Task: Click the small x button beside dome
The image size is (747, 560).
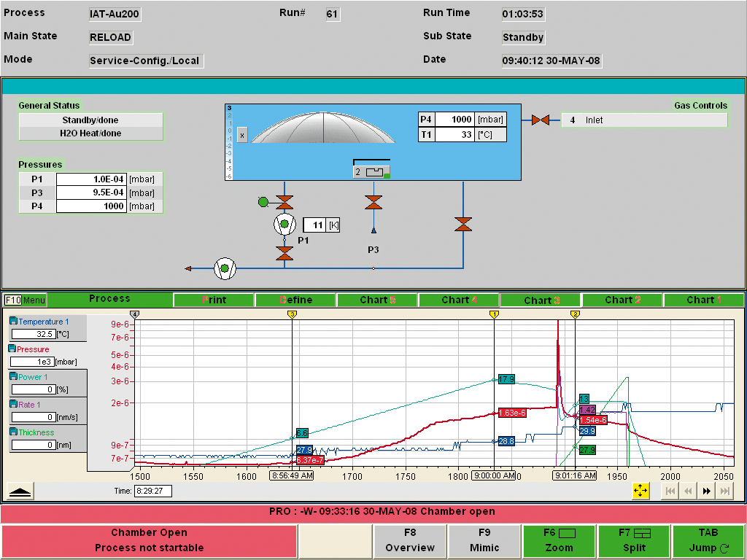Action: coord(242,135)
